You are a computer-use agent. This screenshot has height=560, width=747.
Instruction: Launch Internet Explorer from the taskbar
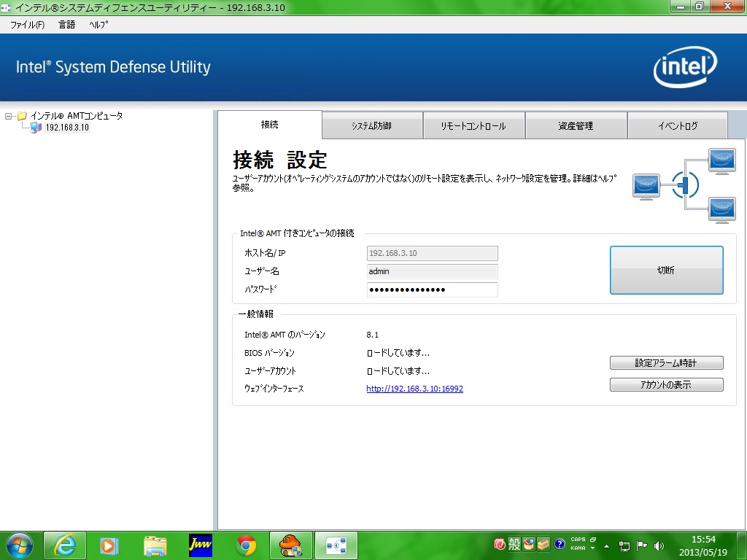pos(65,545)
